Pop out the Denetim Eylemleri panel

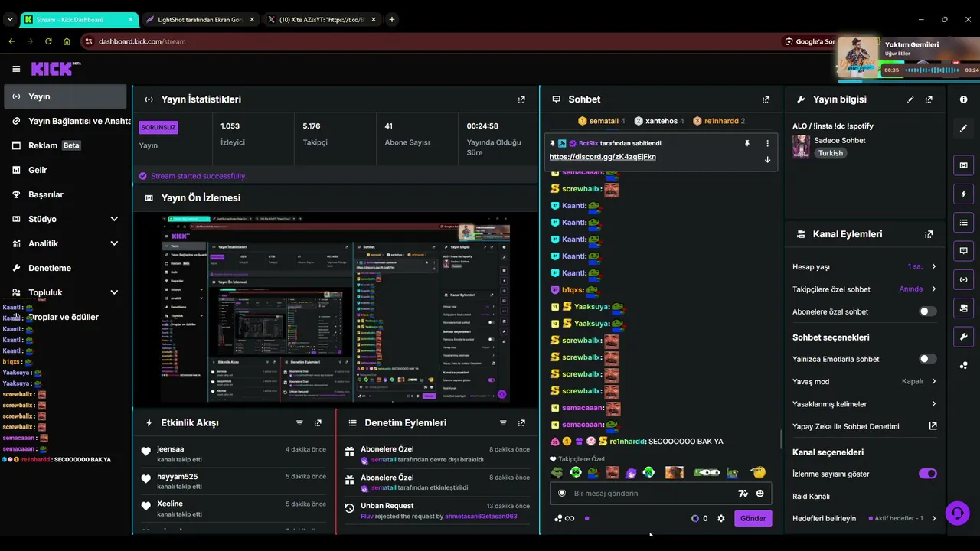pyautogui.click(x=521, y=423)
